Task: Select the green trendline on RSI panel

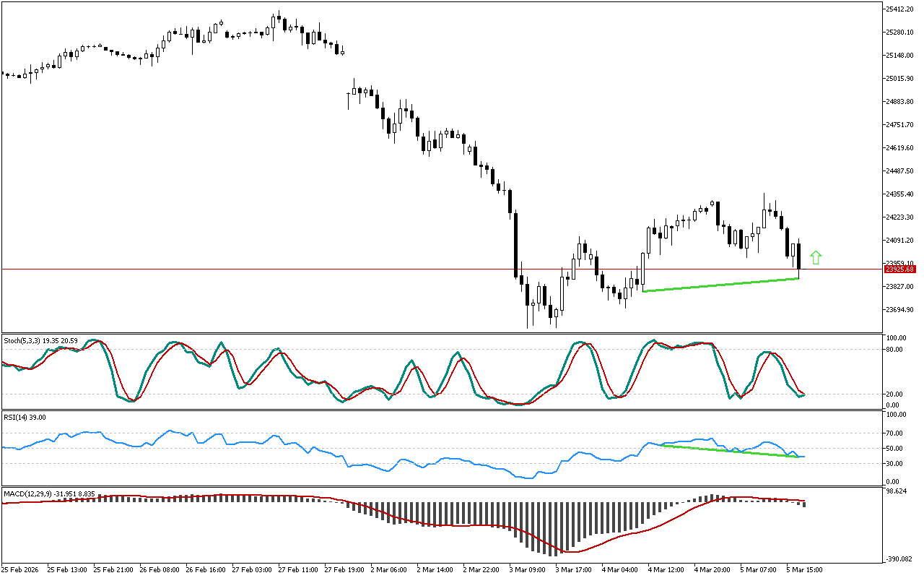Action: [729, 451]
